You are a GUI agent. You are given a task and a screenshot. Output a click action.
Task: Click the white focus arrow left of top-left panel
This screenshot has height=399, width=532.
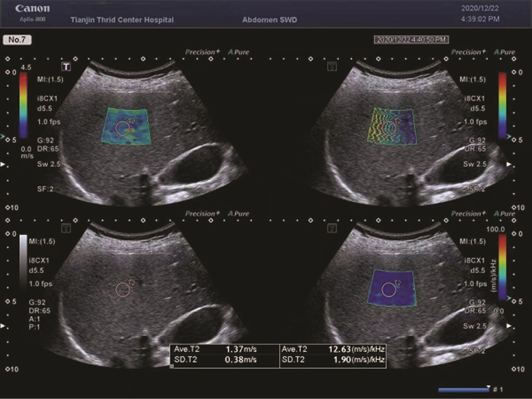click(x=3, y=164)
